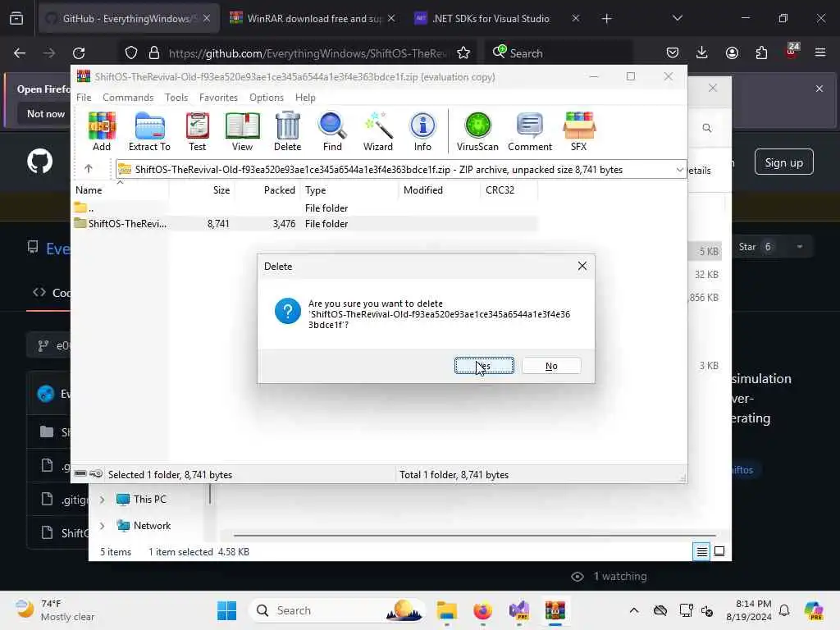Switch to the GitHub EverythingWindows tab

[x=129, y=19]
